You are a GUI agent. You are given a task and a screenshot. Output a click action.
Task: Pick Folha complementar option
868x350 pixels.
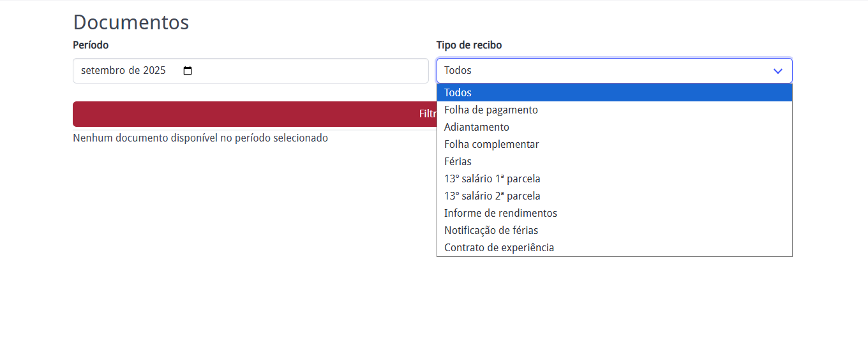tap(491, 145)
